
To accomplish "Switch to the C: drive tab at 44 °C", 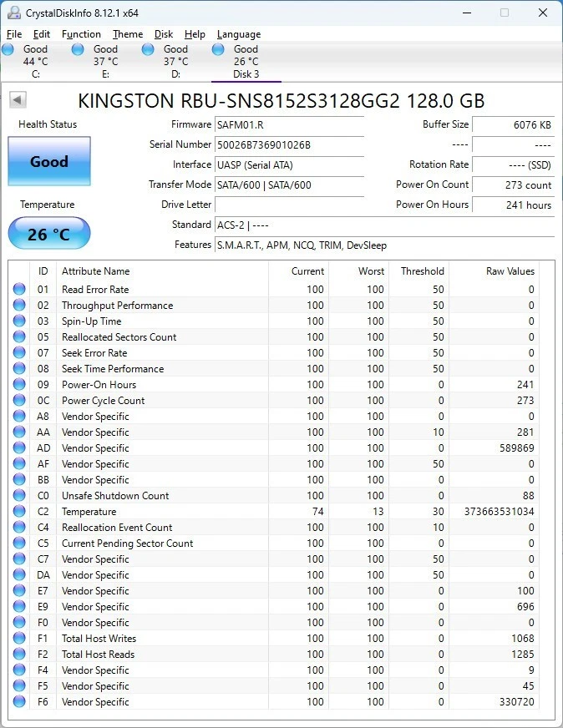I will [36, 61].
